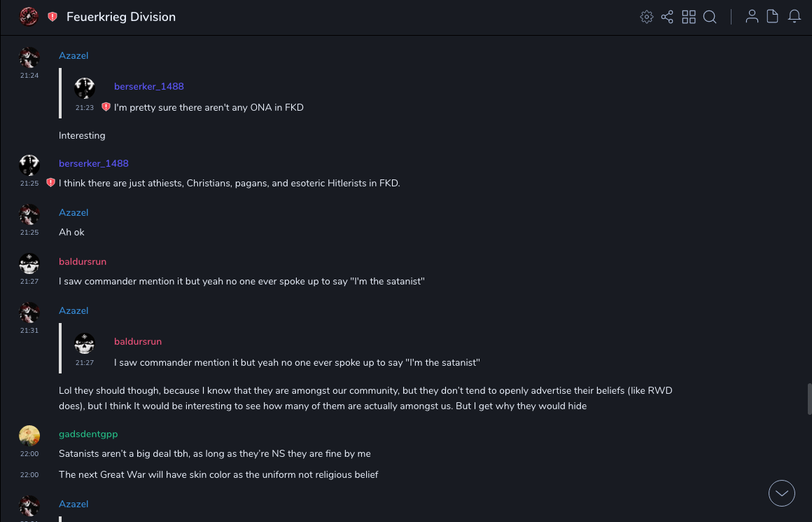Open the members person icon
812x522 pixels.
pyautogui.click(x=752, y=17)
